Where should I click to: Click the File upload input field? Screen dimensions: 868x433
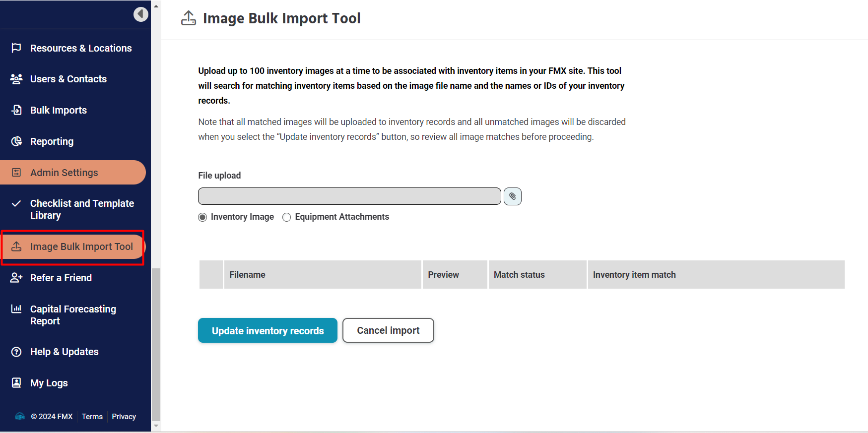coord(349,196)
